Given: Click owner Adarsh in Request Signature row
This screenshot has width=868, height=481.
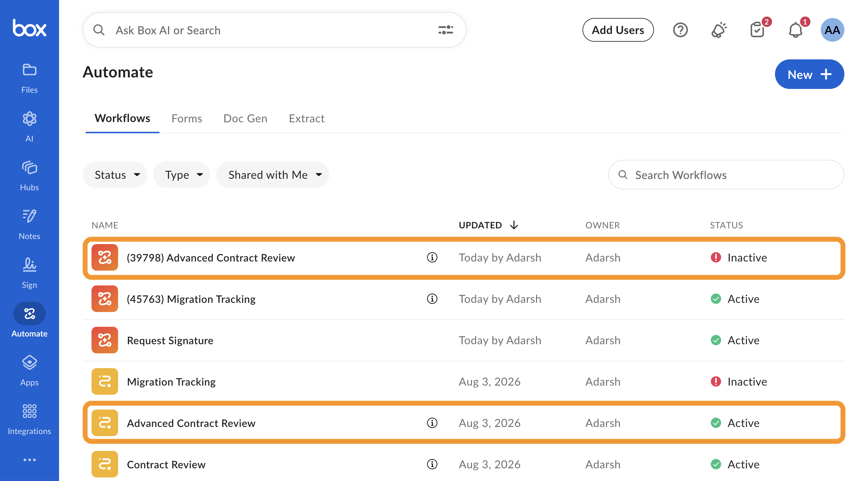Looking at the screenshot, I should [603, 340].
